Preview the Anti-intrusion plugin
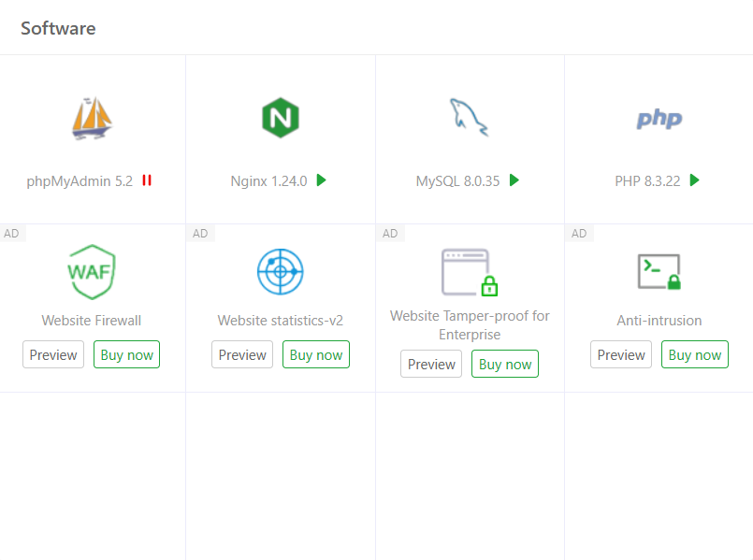753x560 pixels. point(621,355)
